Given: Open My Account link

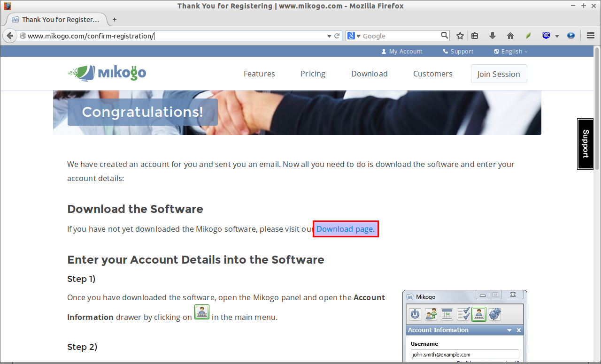Looking at the screenshot, I should [402, 51].
